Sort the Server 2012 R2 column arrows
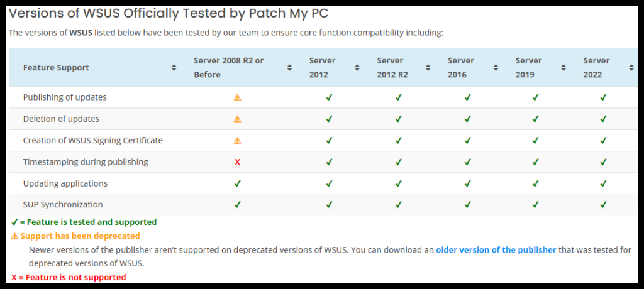Screen dimensions: 644x289 coord(428,68)
